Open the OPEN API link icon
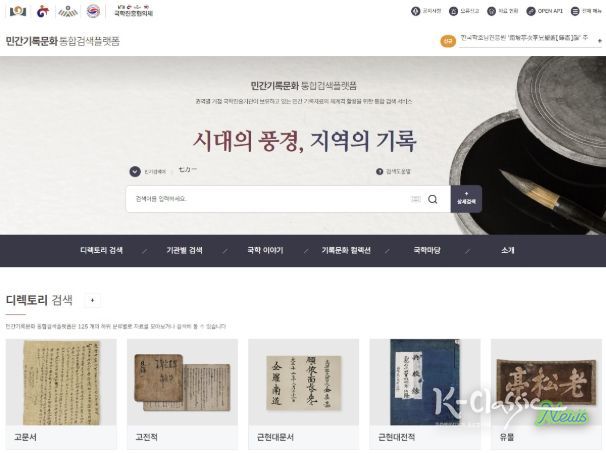The height and width of the screenshot is (453, 606). point(531,11)
